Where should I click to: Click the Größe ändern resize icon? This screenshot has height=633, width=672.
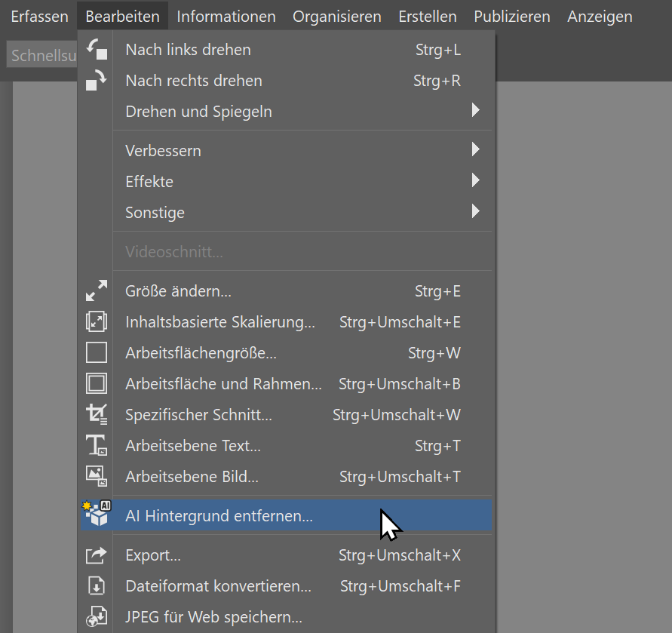[97, 290]
